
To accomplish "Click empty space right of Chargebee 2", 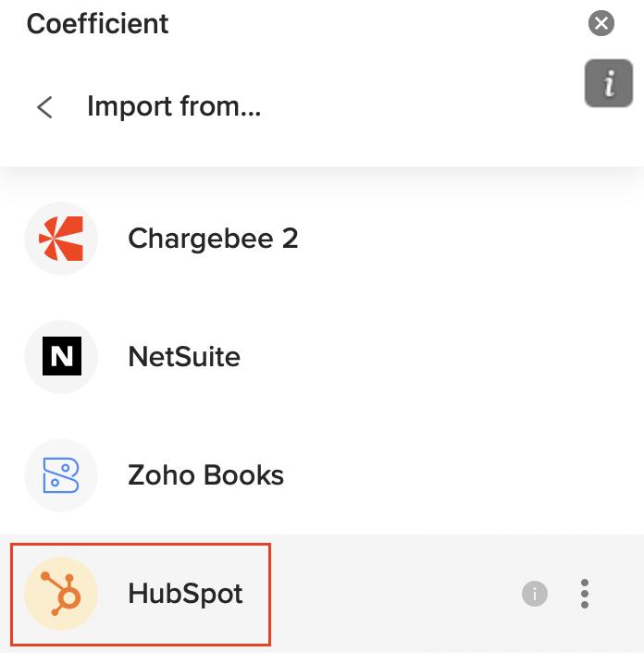I will pos(463,239).
